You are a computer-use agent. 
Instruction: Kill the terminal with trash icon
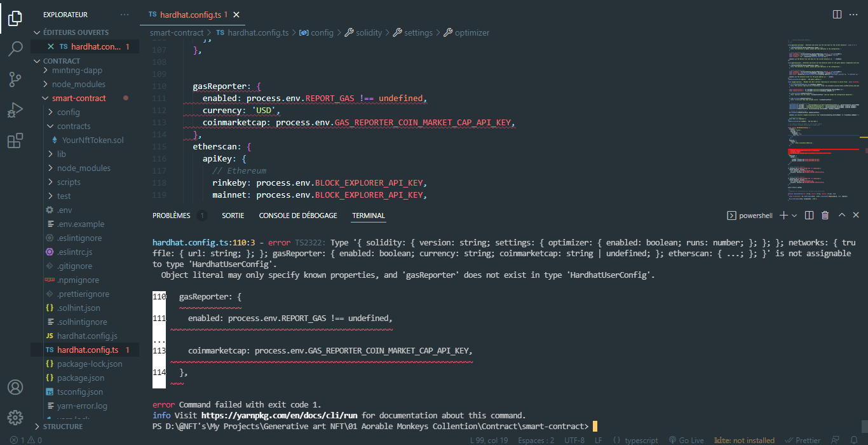point(825,215)
